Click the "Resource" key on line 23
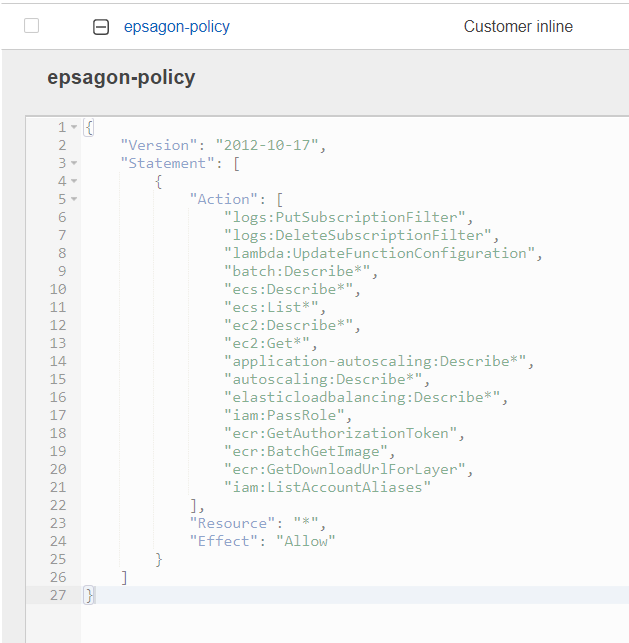This screenshot has width=629, height=643. coord(232,524)
